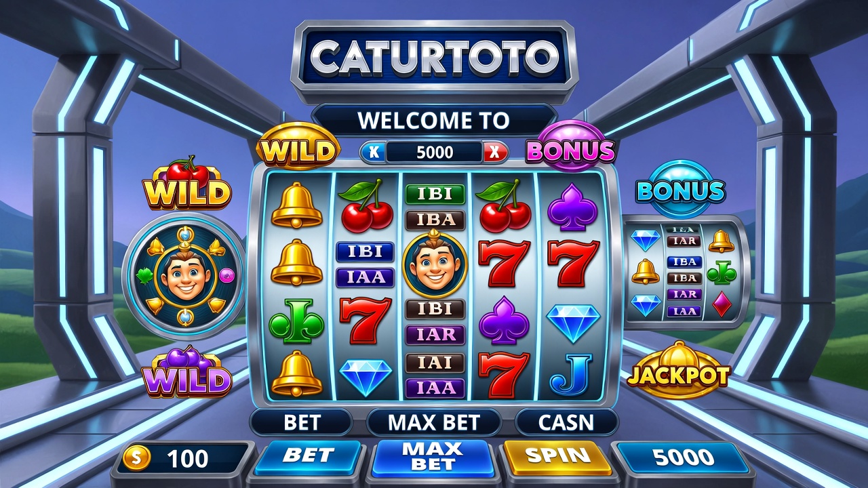Open the CASN tab below reels

tap(566, 422)
